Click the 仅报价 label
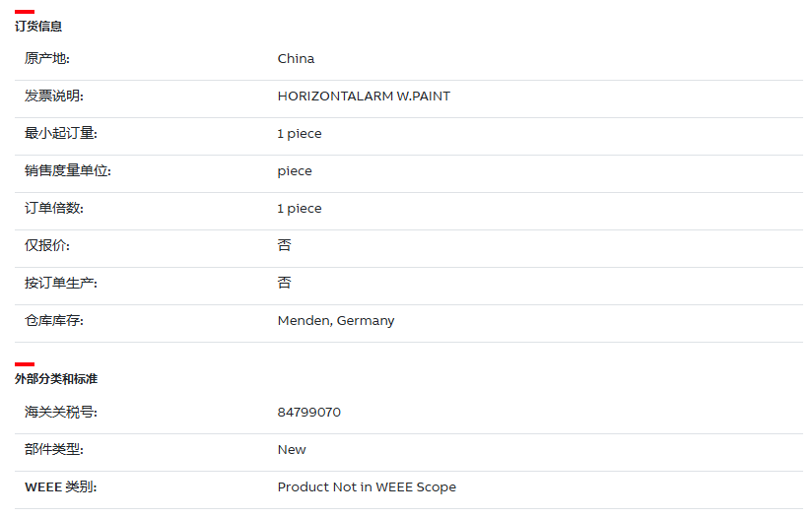Viewport: 812px width, 517px height. (47, 246)
